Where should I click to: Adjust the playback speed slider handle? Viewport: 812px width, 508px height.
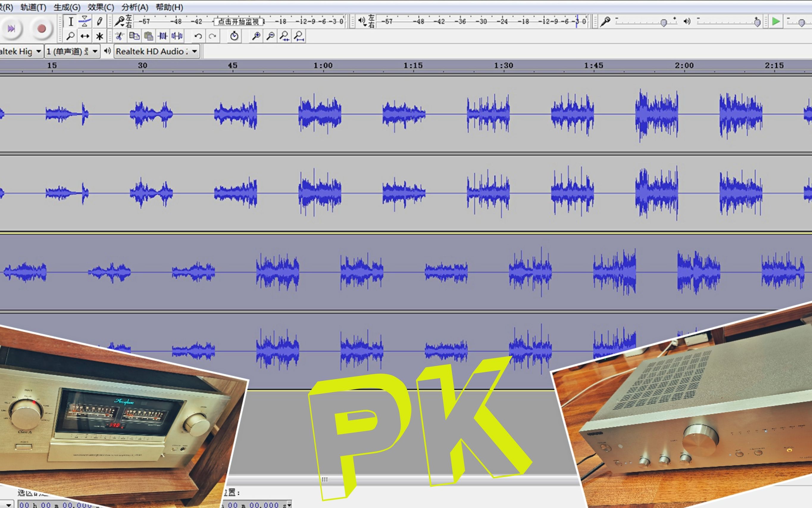pyautogui.click(x=802, y=23)
